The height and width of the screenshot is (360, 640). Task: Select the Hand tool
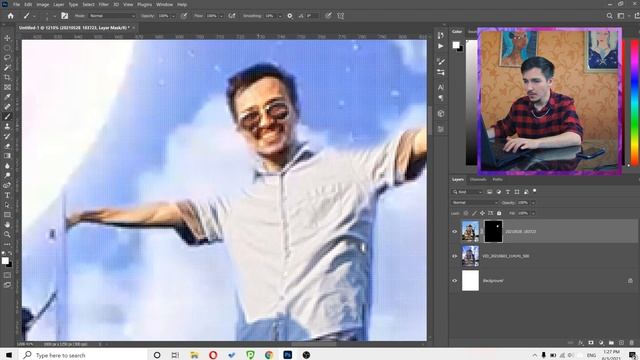7,224
